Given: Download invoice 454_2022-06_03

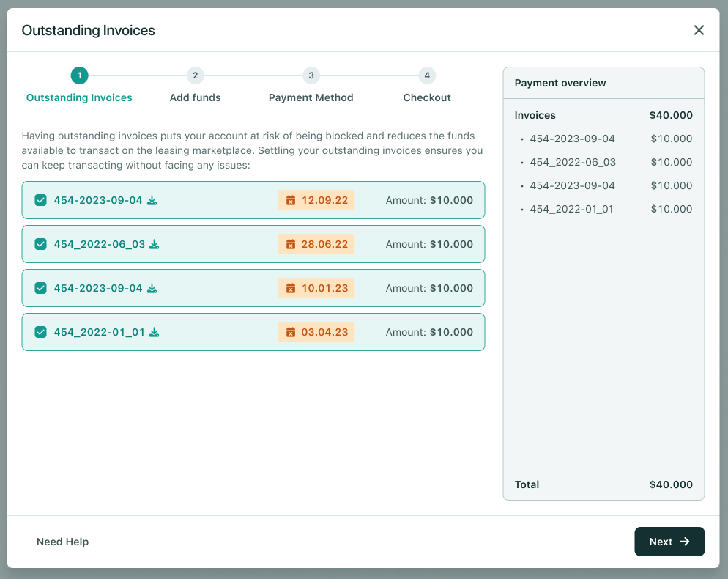Looking at the screenshot, I should 155,245.
